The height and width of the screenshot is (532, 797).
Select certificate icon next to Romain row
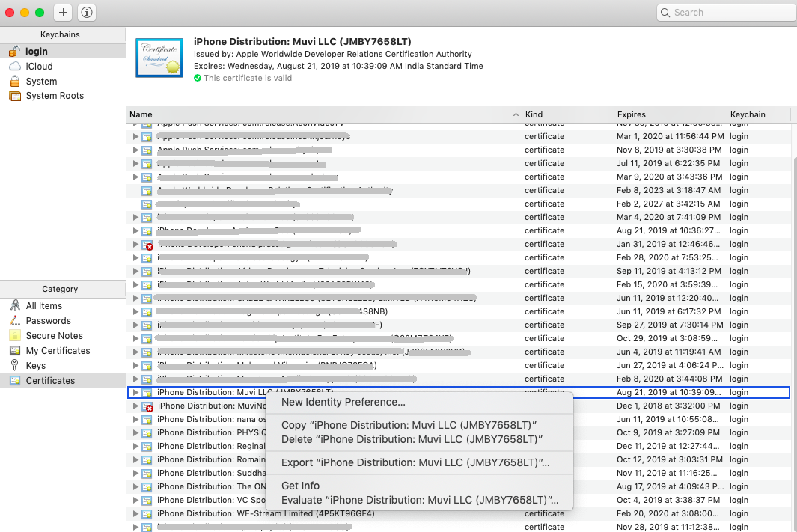click(x=147, y=460)
